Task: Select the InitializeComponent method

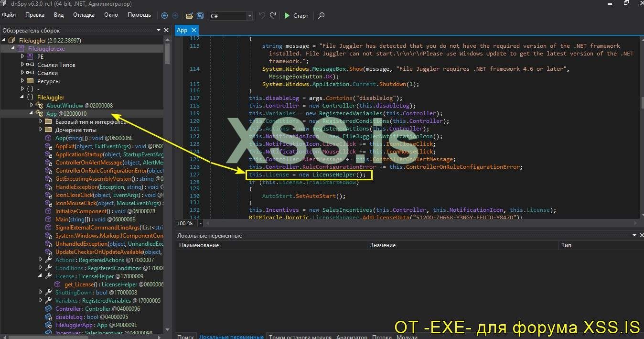Action: pos(105,211)
